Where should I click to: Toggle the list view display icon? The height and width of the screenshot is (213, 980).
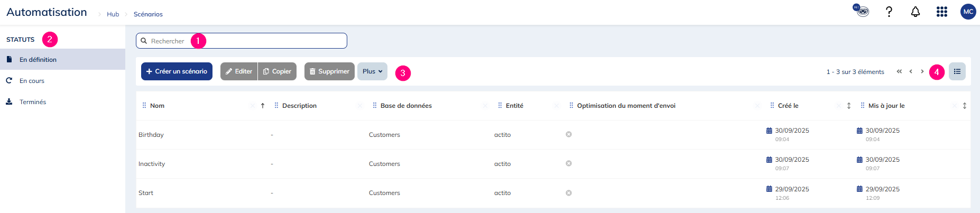coord(957,71)
